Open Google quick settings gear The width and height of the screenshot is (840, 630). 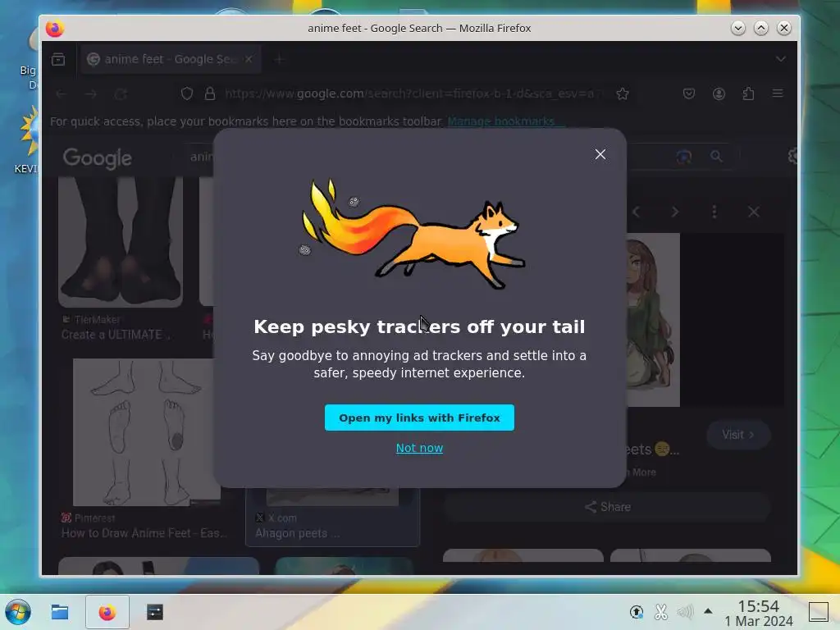pyautogui.click(x=793, y=157)
